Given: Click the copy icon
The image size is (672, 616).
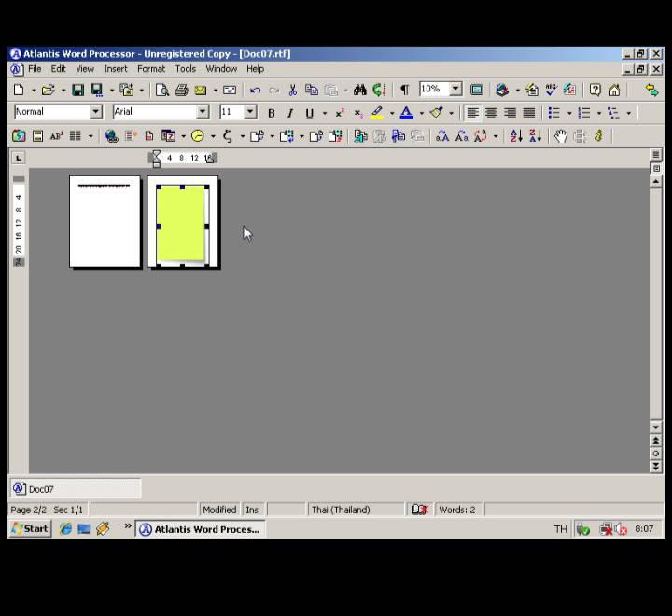Looking at the screenshot, I should [312, 90].
